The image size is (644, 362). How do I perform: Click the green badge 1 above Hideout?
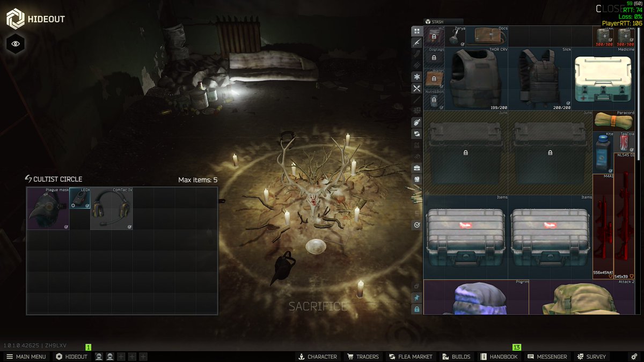pos(89,348)
